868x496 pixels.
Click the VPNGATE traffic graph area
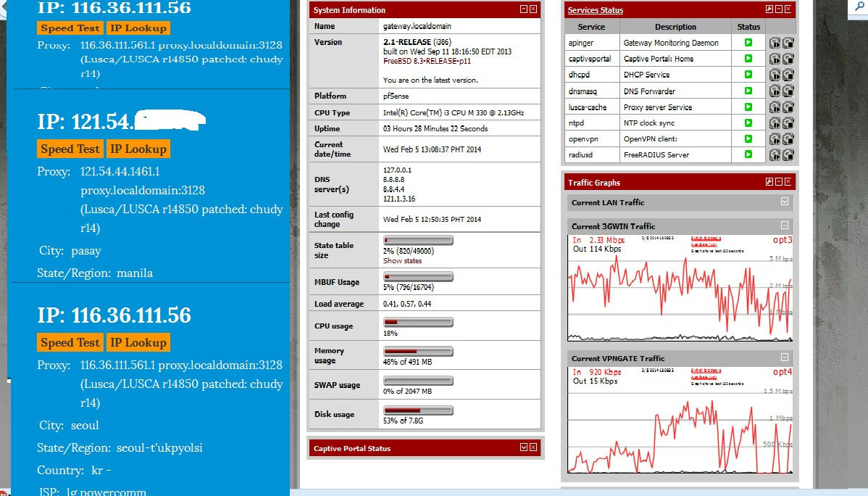click(680, 420)
